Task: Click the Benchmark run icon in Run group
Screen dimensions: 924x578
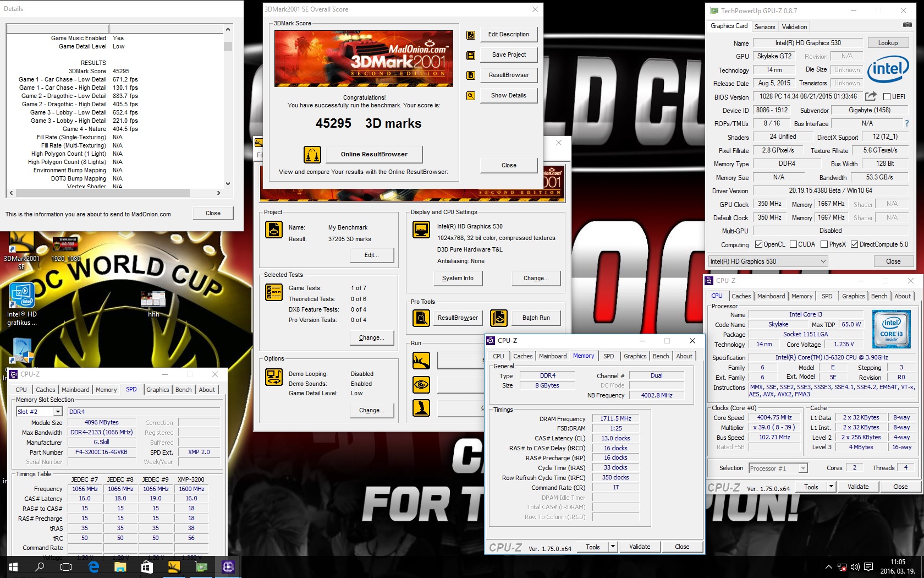Action: click(x=421, y=361)
